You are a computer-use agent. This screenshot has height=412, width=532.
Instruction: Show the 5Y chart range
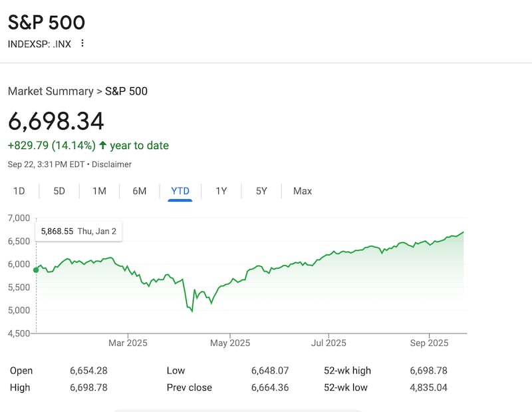pyautogui.click(x=261, y=191)
